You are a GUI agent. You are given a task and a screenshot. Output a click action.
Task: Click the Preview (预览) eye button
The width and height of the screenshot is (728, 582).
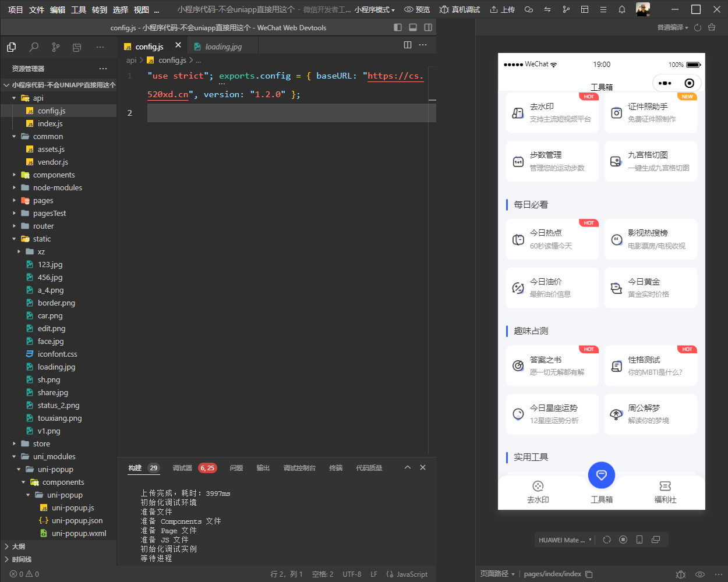click(x=417, y=9)
